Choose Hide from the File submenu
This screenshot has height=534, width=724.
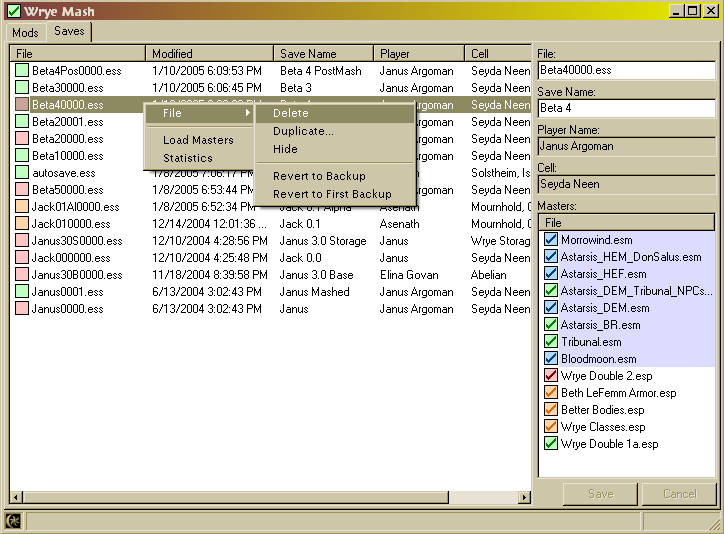pyautogui.click(x=335, y=149)
